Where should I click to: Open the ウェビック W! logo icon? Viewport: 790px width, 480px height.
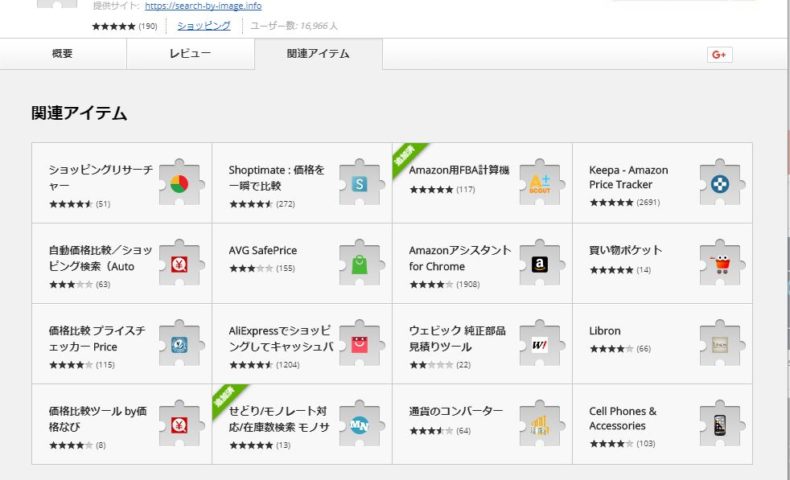540,345
